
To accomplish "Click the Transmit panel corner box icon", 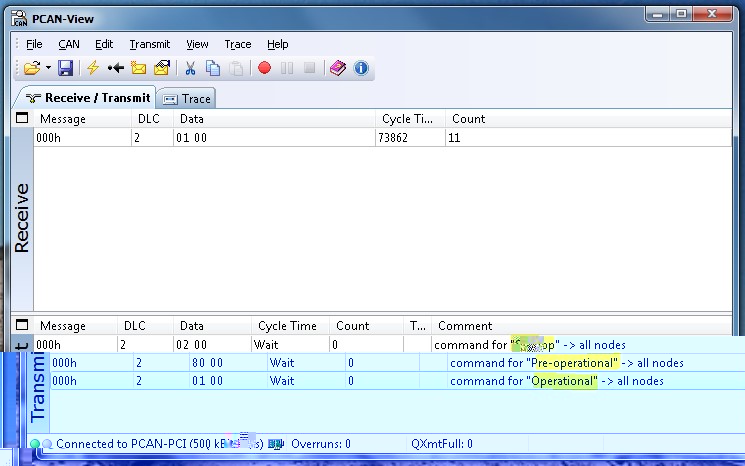I will tap(22, 325).
